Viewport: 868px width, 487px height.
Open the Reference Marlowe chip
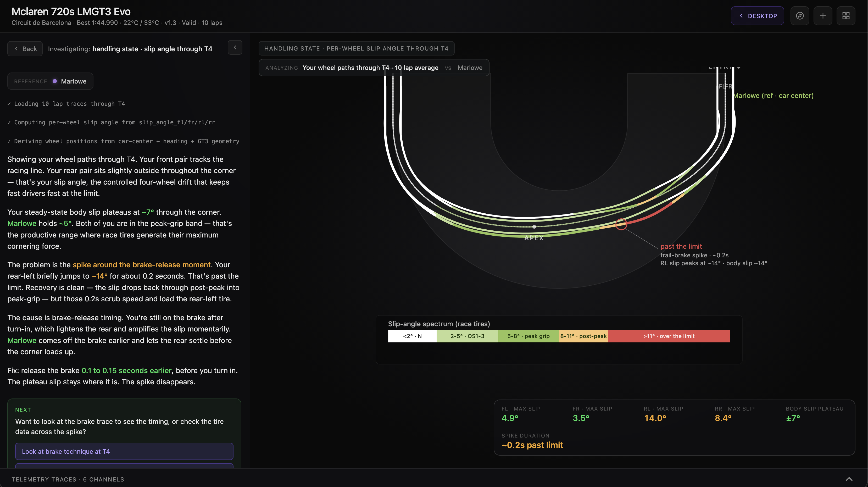click(x=50, y=81)
